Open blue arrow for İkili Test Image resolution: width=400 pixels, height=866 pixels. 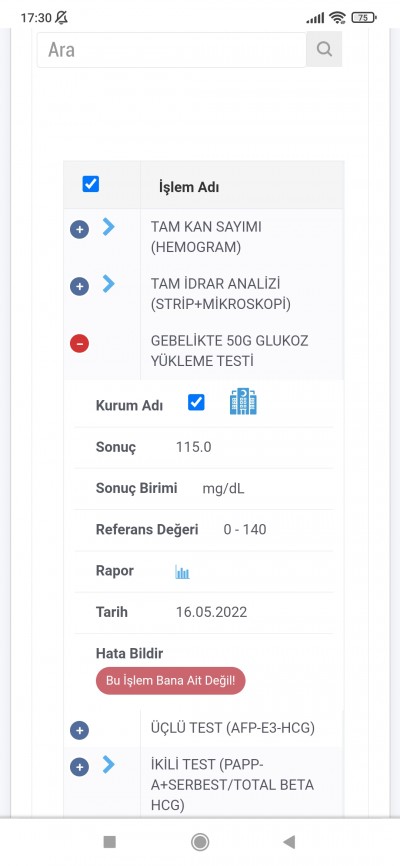point(108,765)
